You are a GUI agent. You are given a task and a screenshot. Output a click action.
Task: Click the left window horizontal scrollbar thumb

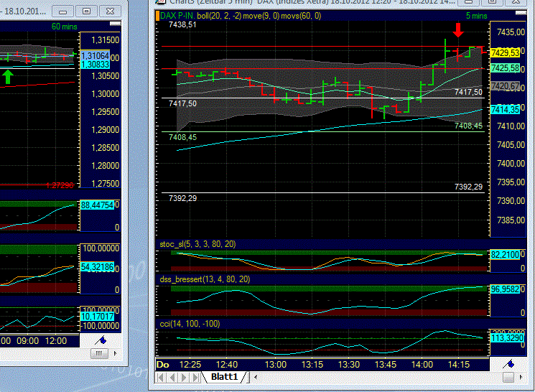(x=99, y=353)
